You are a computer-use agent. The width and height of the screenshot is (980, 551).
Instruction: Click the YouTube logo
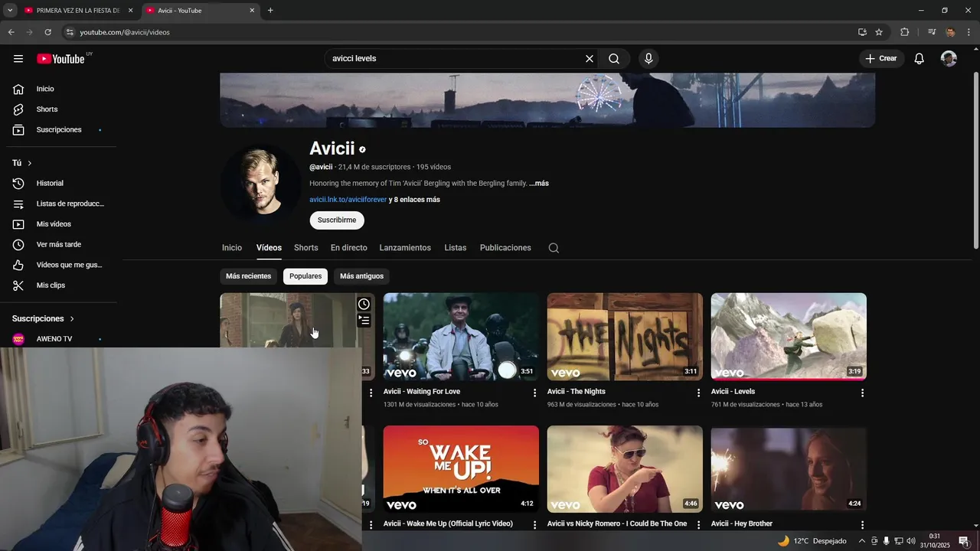coord(60,59)
